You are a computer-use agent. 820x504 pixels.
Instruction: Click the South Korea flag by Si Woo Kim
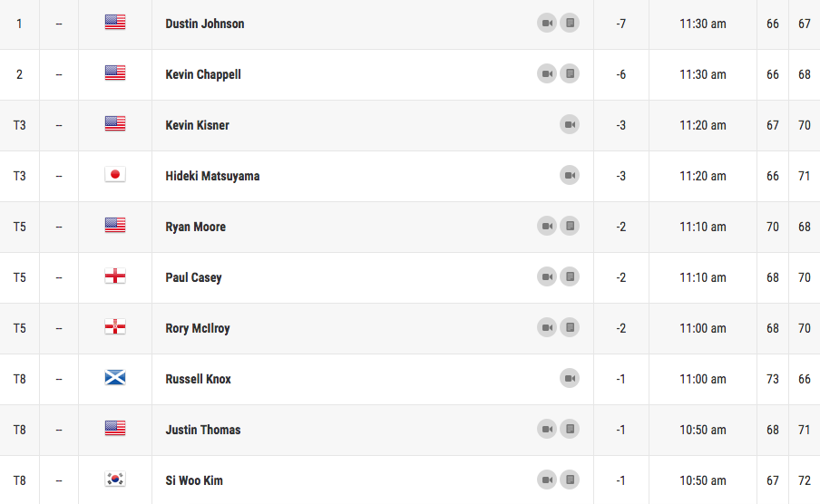click(115, 479)
